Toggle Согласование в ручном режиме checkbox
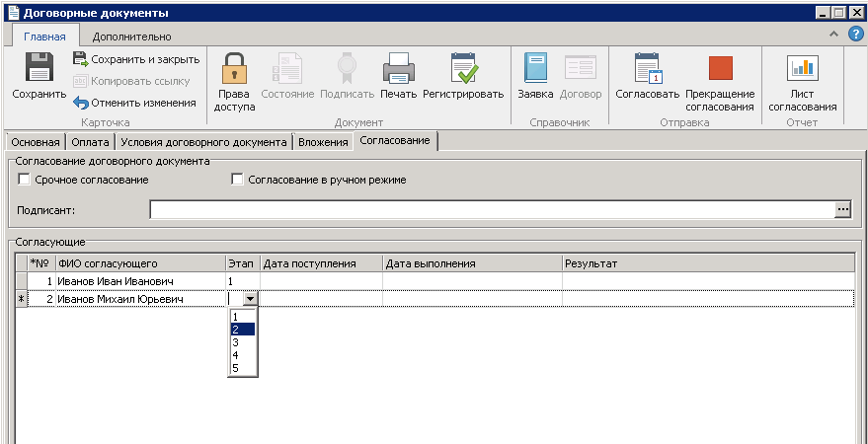The image size is (868, 444). click(237, 180)
